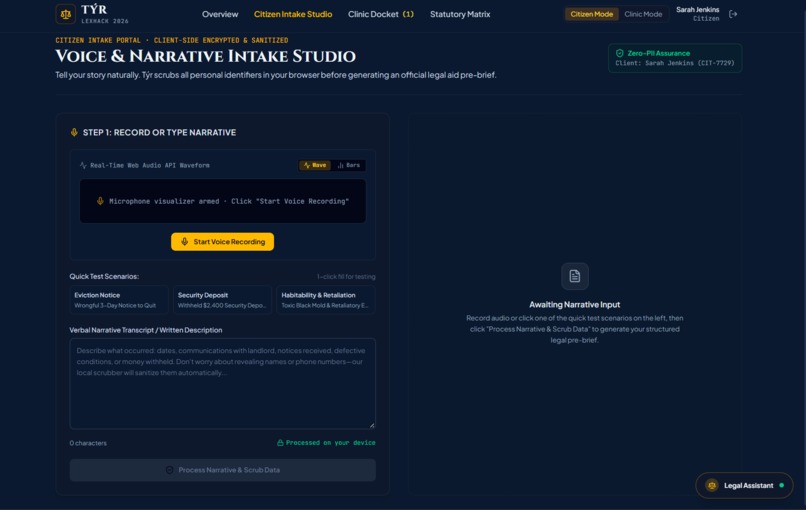Click the microphone icon in the visualizer box
Viewport: 806px width, 510px height.
100,201
